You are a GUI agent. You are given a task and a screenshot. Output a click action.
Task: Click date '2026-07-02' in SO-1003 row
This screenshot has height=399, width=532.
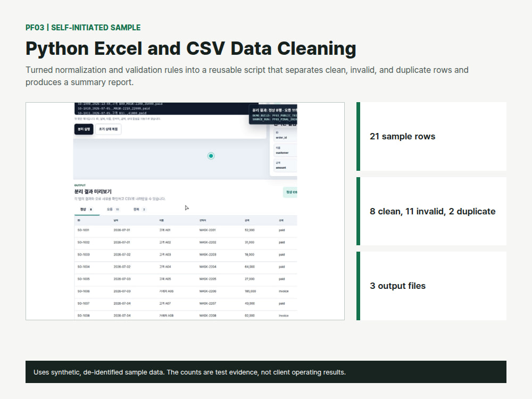pyautogui.click(x=122, y=254)
